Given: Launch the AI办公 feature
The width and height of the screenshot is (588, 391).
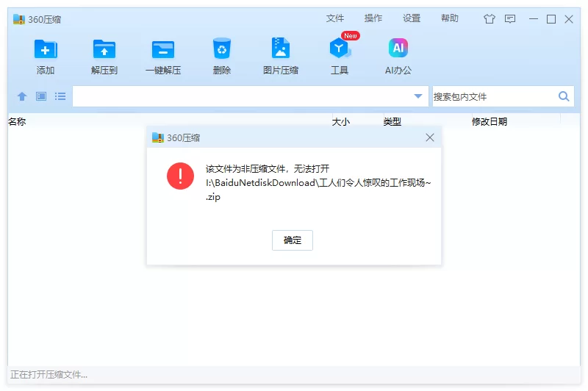Looking at the screenshot, I should [x=398, y=49].
